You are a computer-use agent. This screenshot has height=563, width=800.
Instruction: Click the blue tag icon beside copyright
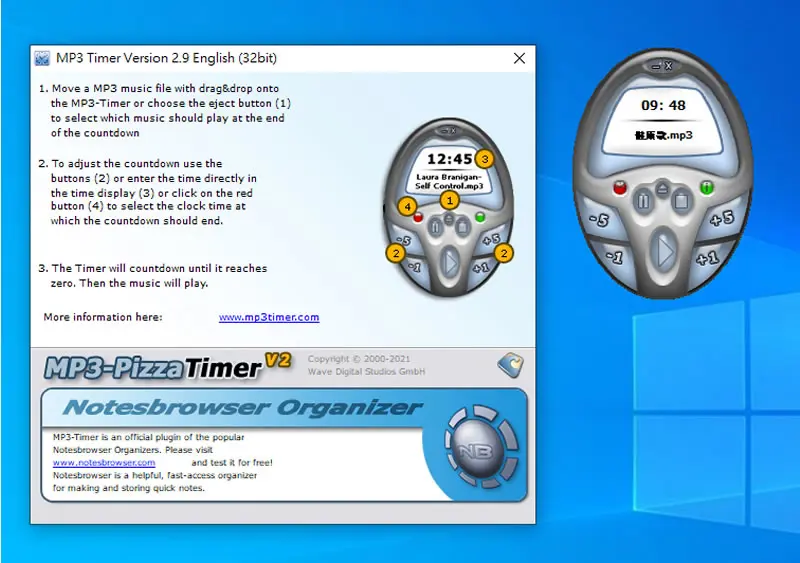click(x=511, y=365)
